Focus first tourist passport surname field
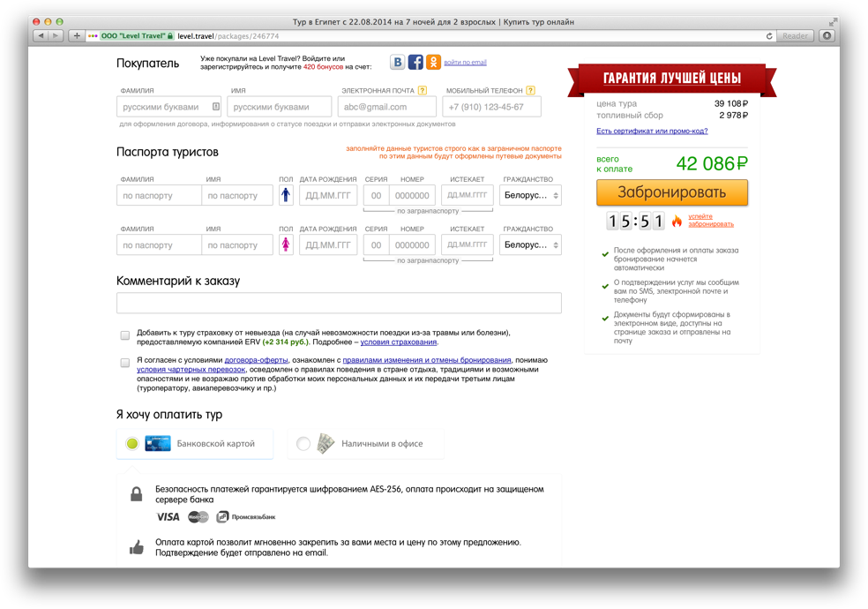 pos(159,195)
